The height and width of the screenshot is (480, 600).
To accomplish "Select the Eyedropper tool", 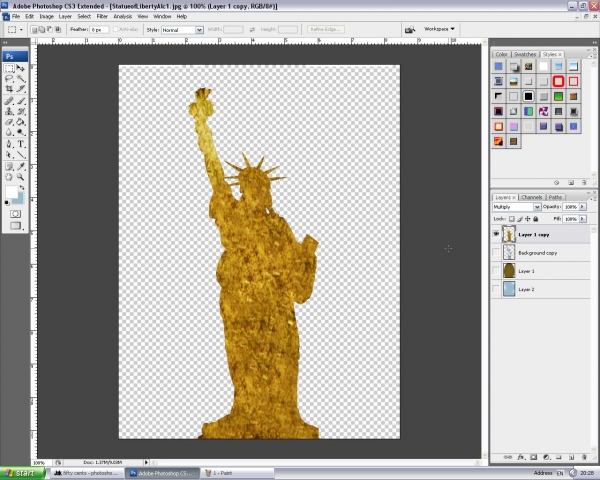I will pyautogui.click(x=21, y=167).
